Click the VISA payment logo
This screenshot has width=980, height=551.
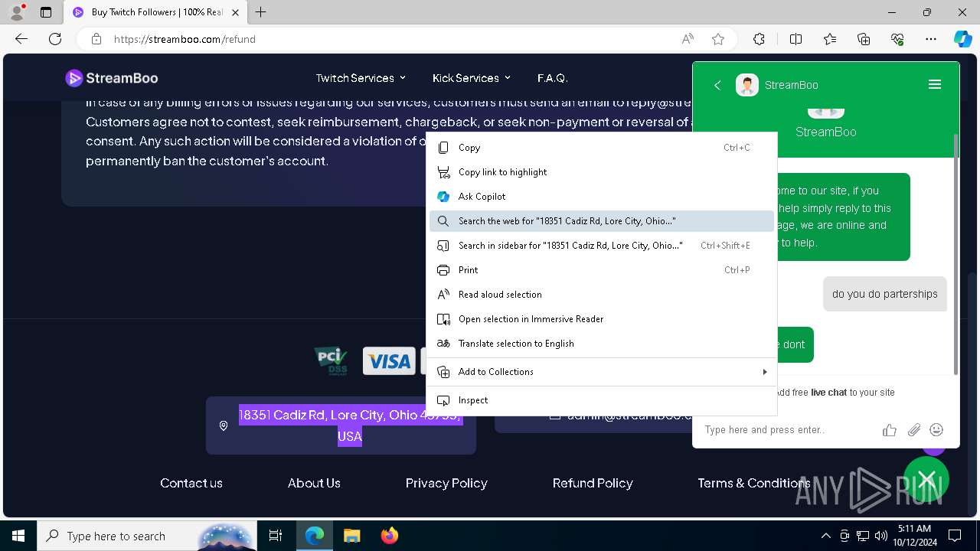coord(389,360)
